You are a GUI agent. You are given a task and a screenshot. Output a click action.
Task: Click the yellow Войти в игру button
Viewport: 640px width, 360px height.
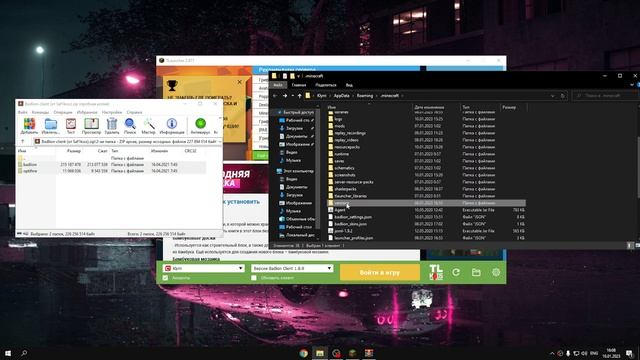pyautogui.click(x=380, y=272)
